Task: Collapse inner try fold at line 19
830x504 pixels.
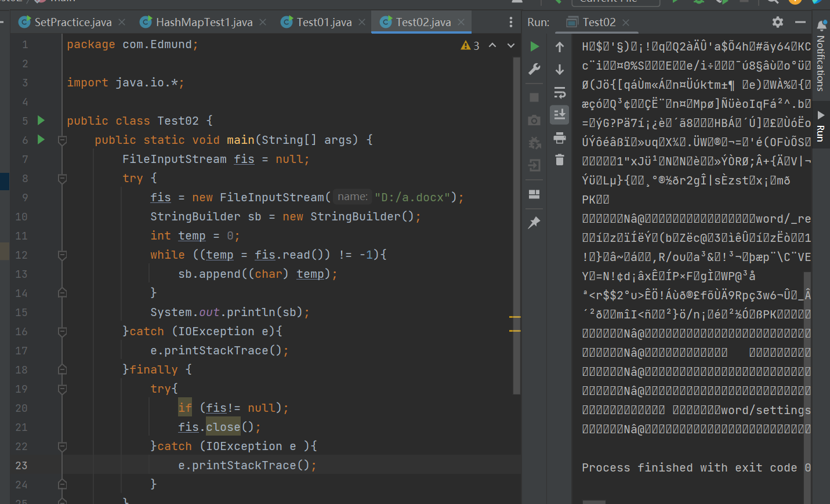Action: point(63,389)
